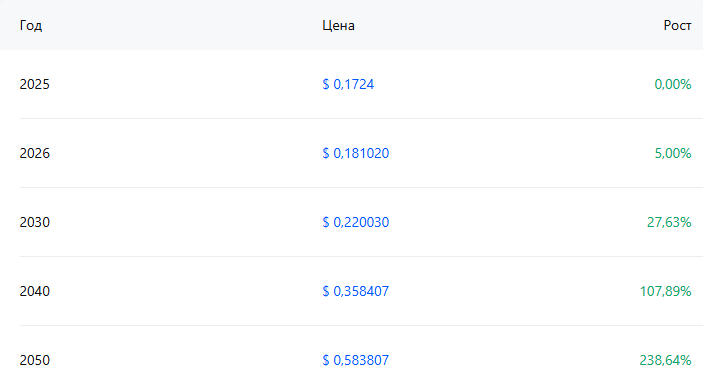This screenshot has height=382, width=703.
Task: Select the 2026 year cell
Action: pyautogui.click(x=35, y=153)
